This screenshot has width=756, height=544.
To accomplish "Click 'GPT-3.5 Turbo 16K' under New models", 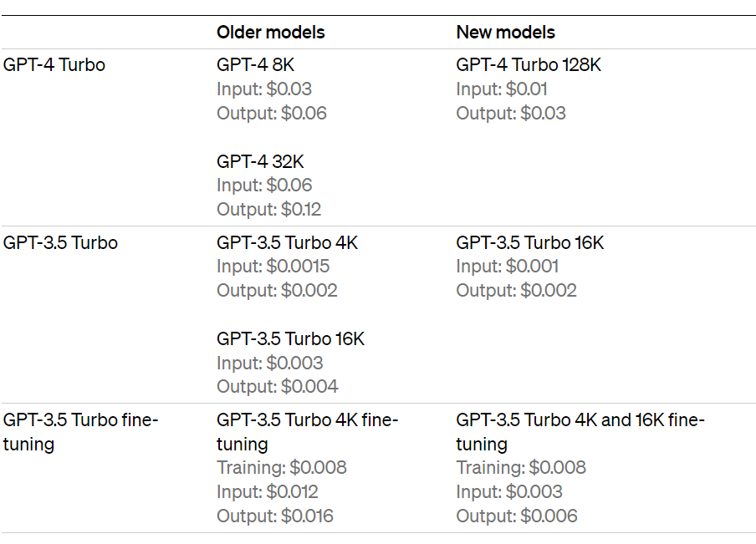I will pyautogui.click(x=529, y=243).
